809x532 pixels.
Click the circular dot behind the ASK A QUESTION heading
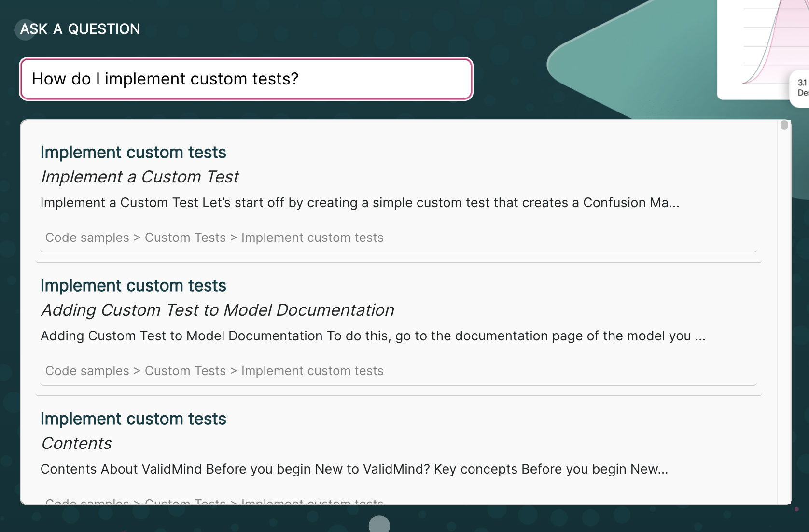pos(25,29)
